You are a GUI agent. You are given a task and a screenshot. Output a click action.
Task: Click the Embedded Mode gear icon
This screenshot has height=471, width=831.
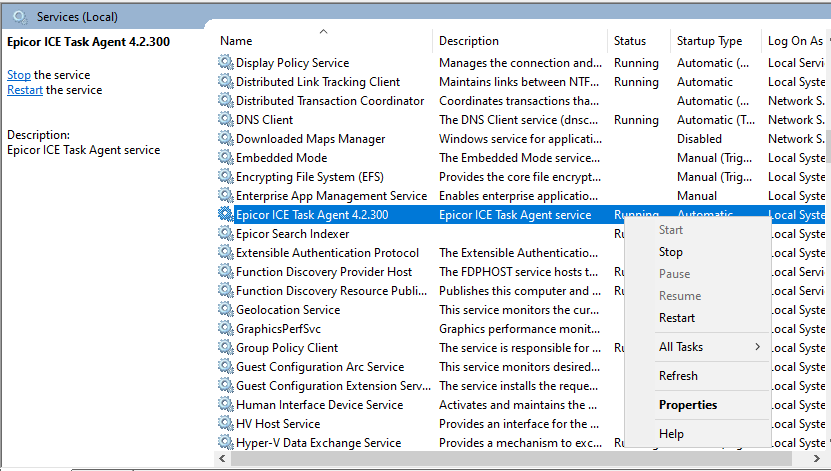pos(226,158)
